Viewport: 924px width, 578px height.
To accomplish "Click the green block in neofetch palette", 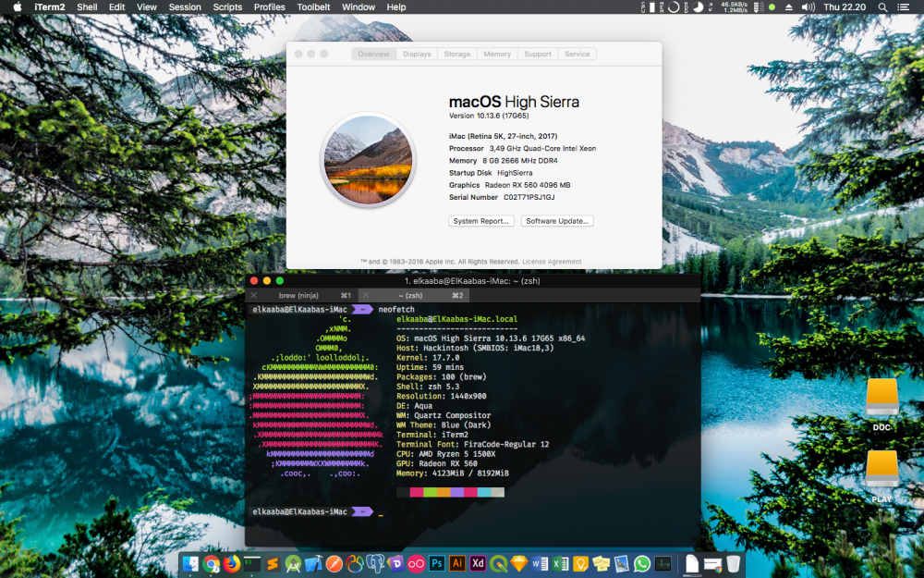I will click(430, 492).
